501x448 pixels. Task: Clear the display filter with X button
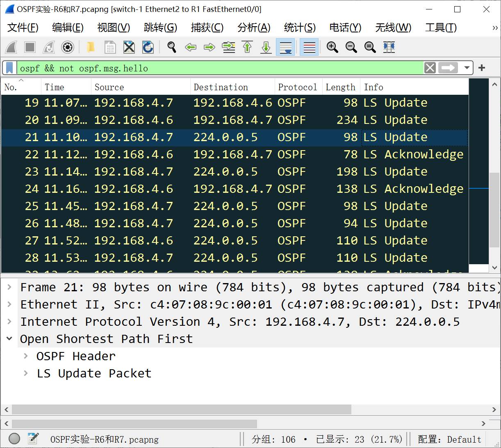pyautogui.click(x=430, y=68)
